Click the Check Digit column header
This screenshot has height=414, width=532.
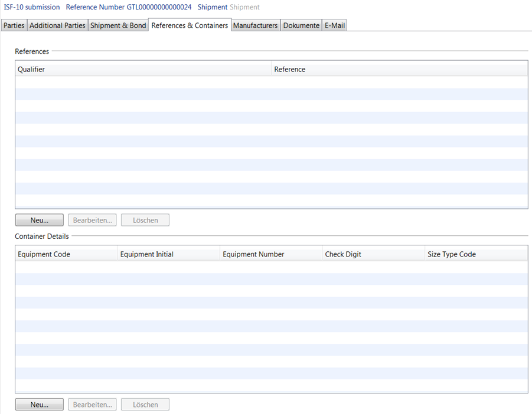pos(373,254)
